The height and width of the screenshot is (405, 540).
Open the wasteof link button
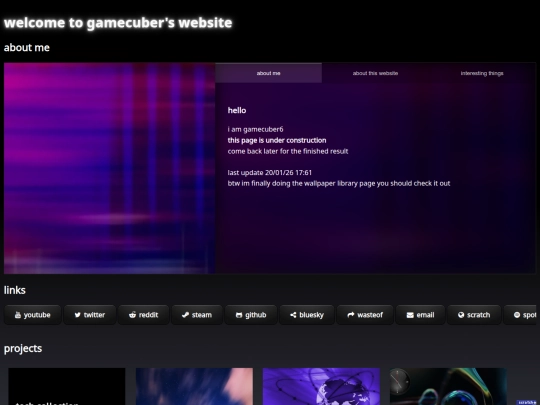coord(365,315)
